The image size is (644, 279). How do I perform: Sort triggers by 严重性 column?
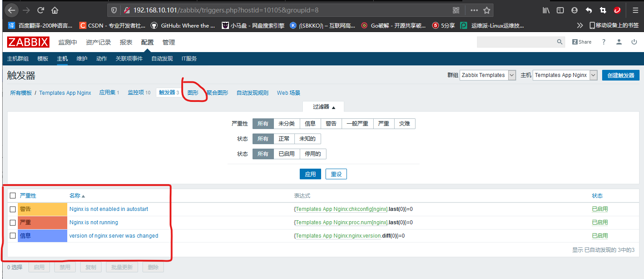coord(28,196)
